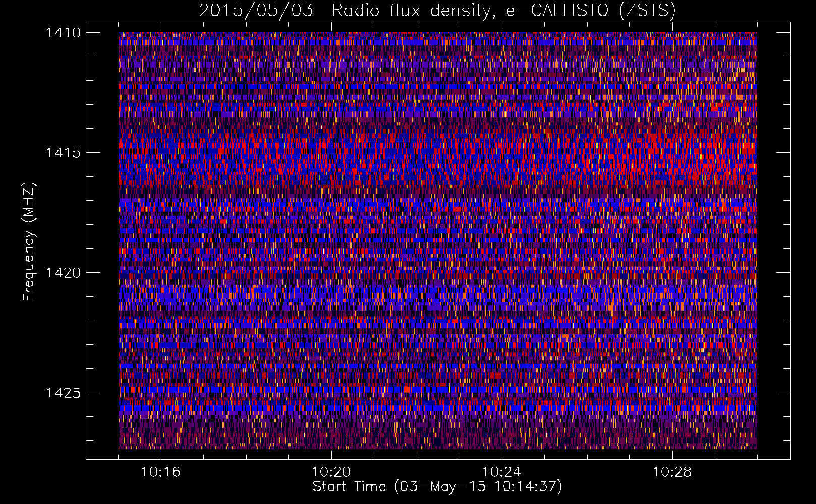The image size is (816, 504).
Task: Click the 1425 frequency tick label
Action: click(63, 393)
